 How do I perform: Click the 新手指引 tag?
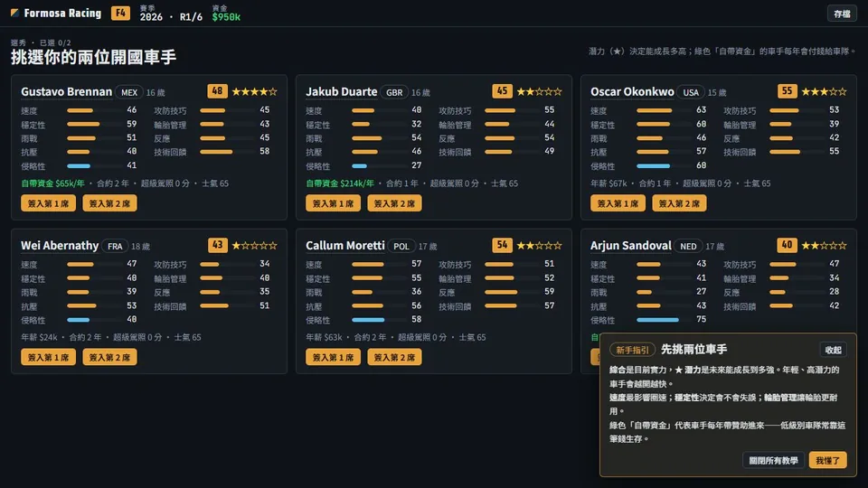click(x=632, y=350)
